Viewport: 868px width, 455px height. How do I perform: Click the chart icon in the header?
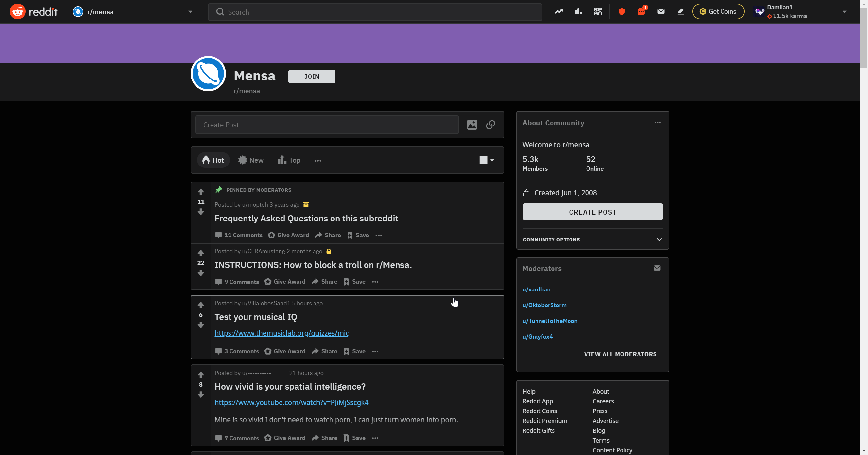coord(578,12)
